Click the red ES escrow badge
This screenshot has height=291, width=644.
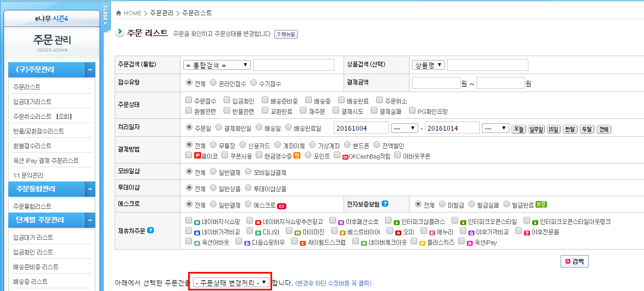point(282,205)
